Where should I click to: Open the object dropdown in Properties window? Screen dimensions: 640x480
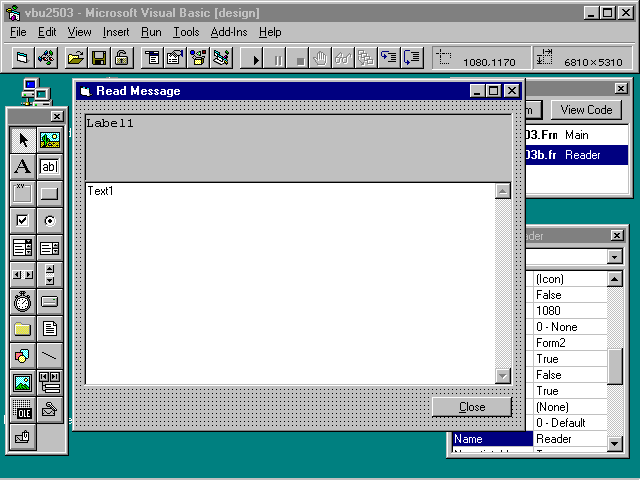click(614, 257)
